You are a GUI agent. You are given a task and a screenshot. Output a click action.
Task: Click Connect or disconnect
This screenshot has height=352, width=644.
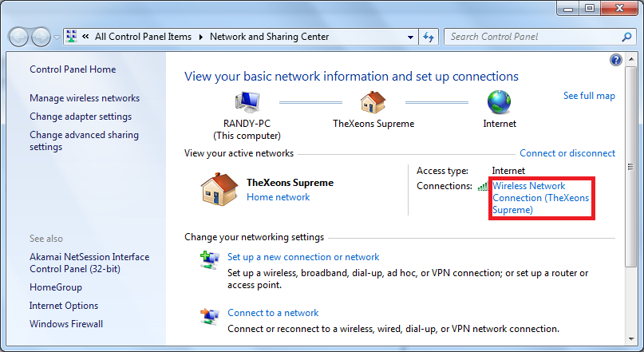[567, 153]
